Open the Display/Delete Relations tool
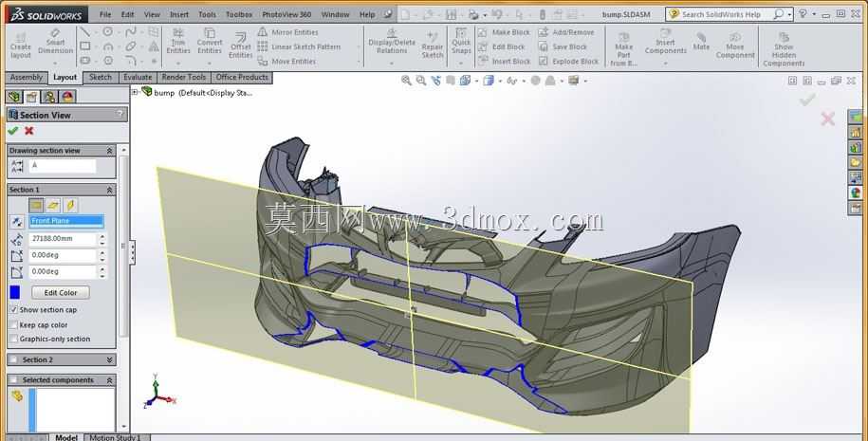The width and height of the screenshot is (868, 441). 392,42
